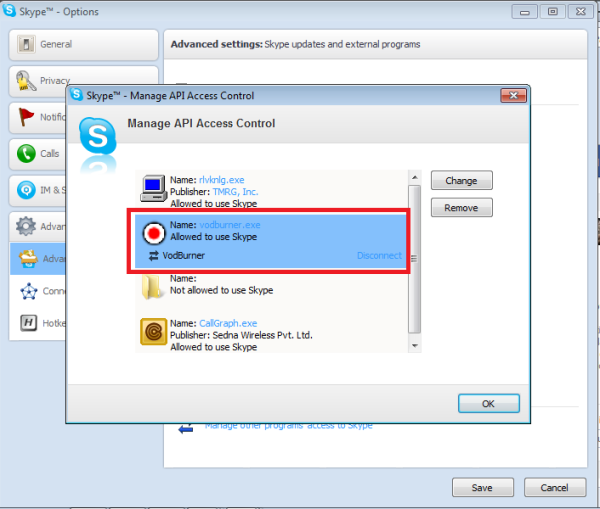Click the computer icon for rlvknlg.exe

(x=153, y=188)
